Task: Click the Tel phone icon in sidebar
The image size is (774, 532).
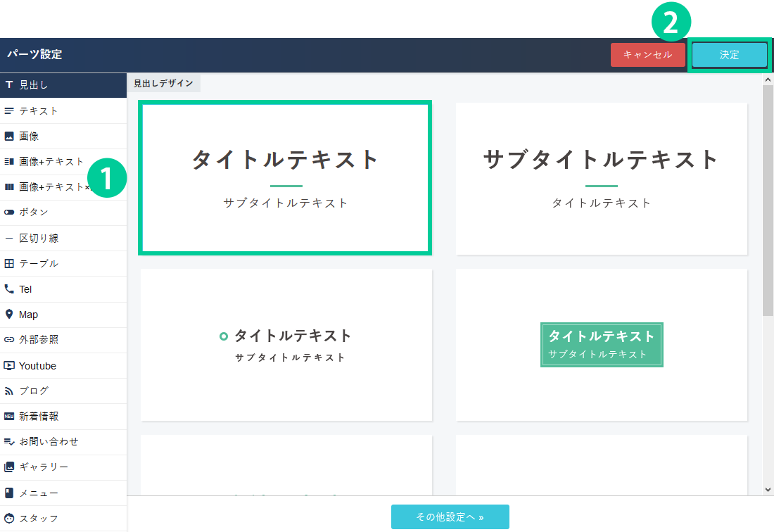Action: pyautogui.click(x=9, y=289)
